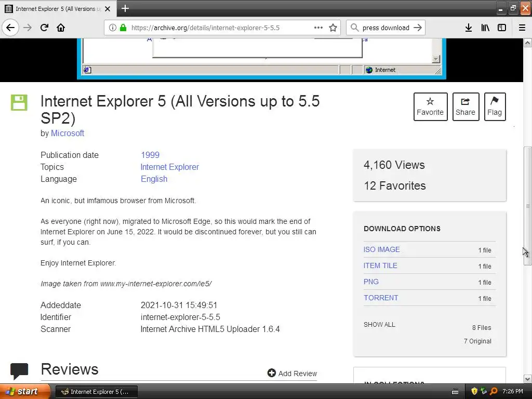This screenshot has height=399, width=532.
Task: Click the vertical scrollbar thumb
Action: 528,206
